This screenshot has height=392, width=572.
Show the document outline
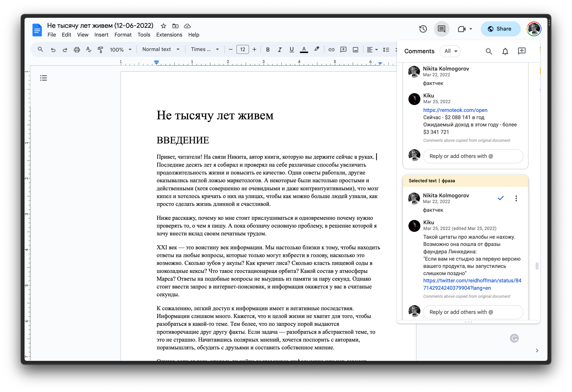[43, 78]
